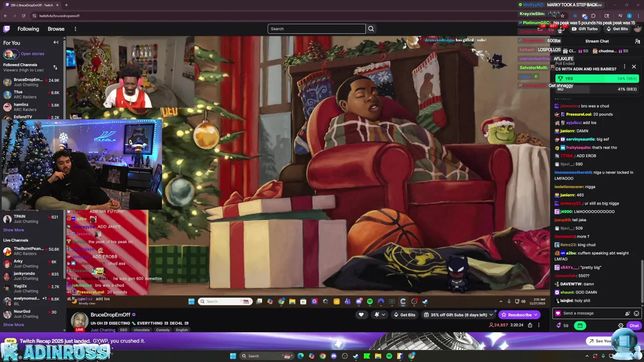Reload the Twitch page
Image resolution: width=644 pixels, height=362 pixels.
(x=23, y=16)
